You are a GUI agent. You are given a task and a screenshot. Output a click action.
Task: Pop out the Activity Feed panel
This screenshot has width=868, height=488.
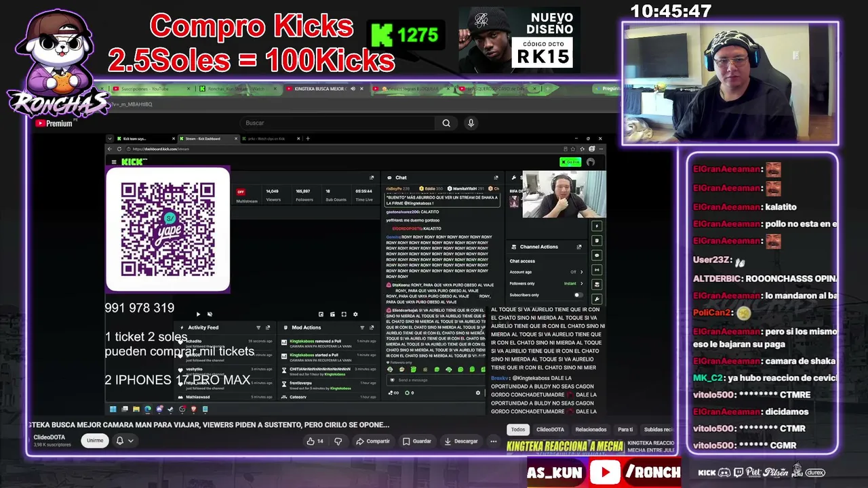pos(268,327)
